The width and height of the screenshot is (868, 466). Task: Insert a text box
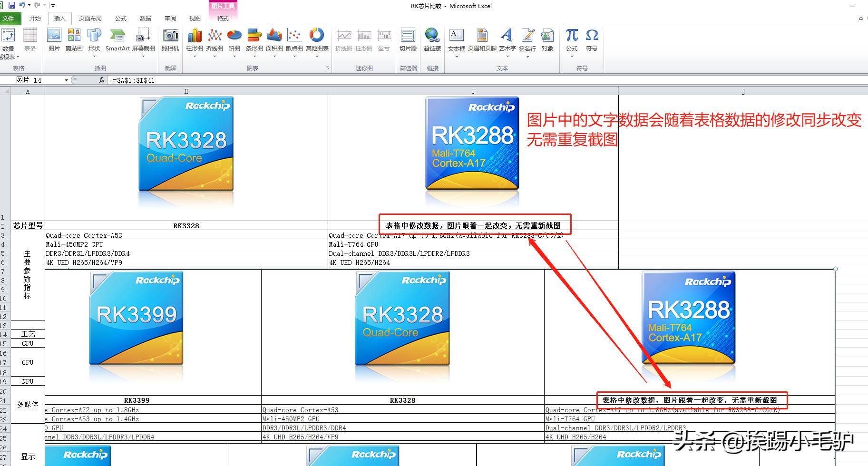456,40
